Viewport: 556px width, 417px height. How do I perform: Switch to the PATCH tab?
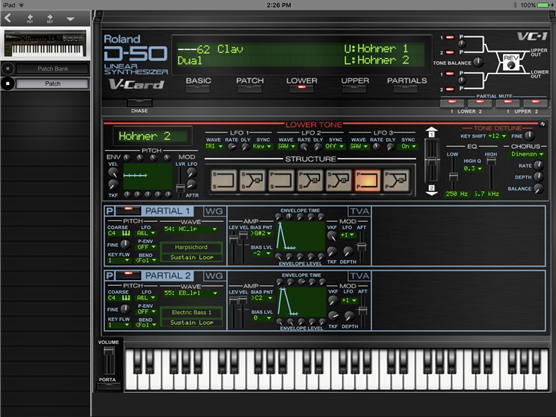250,89
